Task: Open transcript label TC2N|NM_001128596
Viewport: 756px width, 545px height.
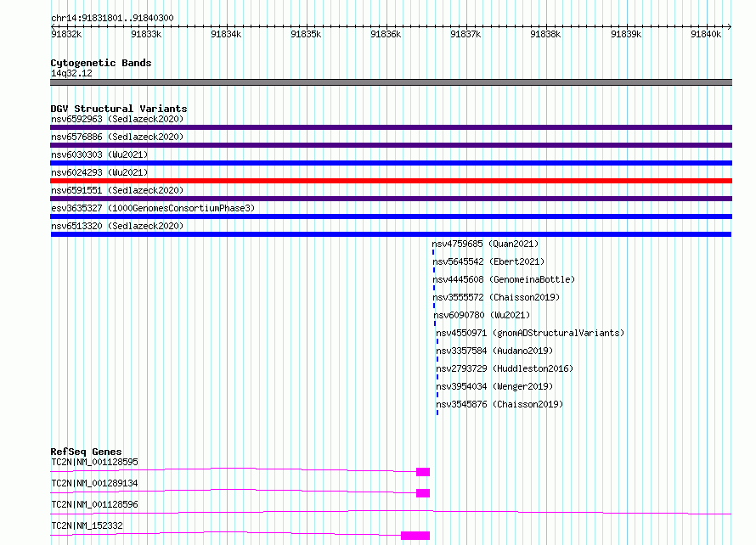Action: pyautogui.click(x=94, y=504)
